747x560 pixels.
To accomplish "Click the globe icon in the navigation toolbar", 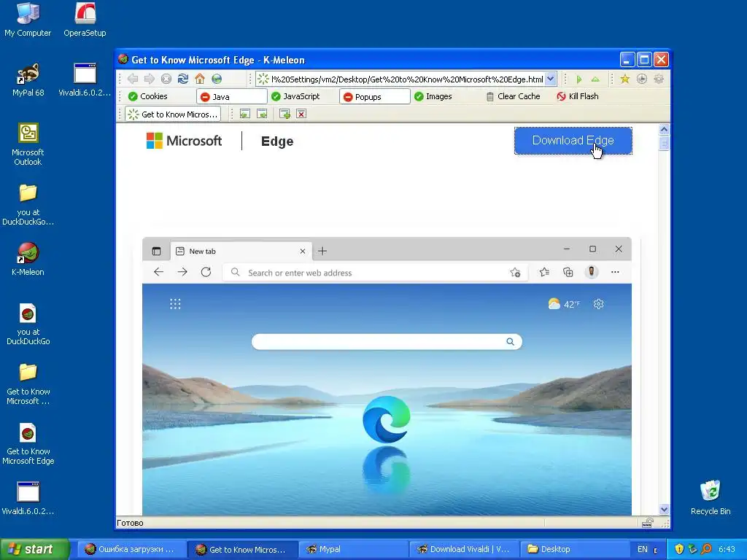I will (217, 79).
